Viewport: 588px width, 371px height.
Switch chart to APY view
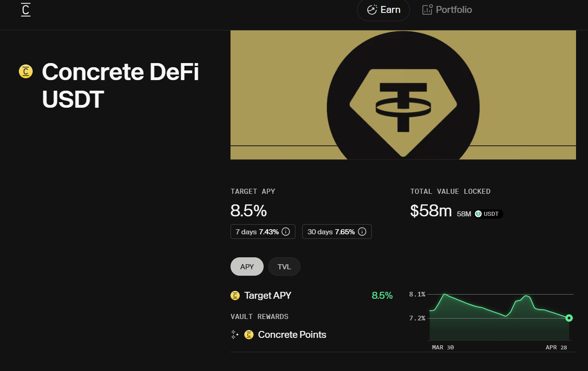(x=247, y=267)
